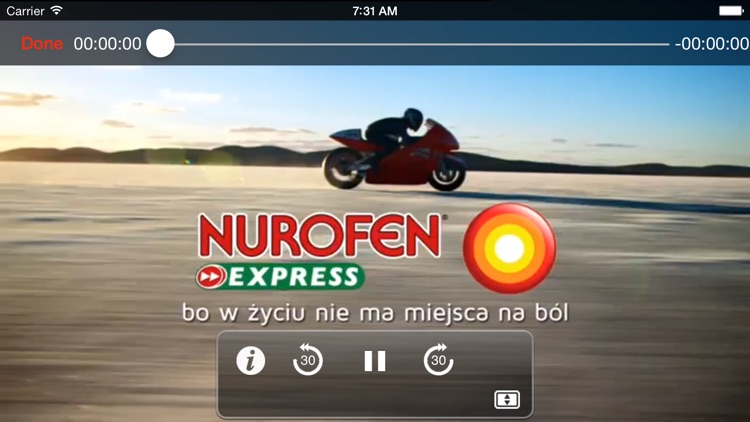The image size is (750, 422).
Task: Tap the red Done button
Action: 42,44
